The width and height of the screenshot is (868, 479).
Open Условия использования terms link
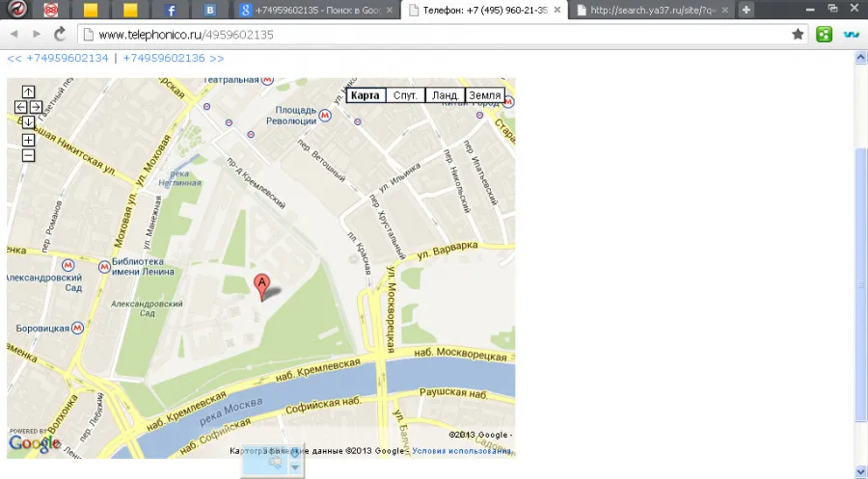pos(461,451)
